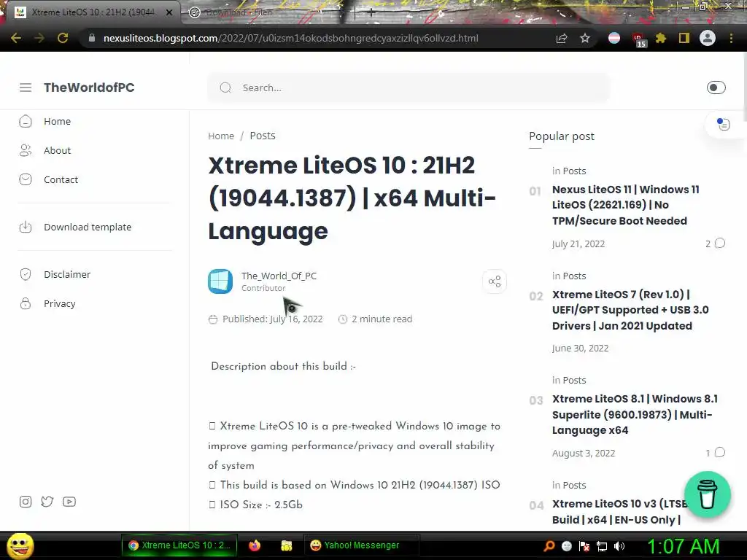Click the share post icon

(495, 281)
